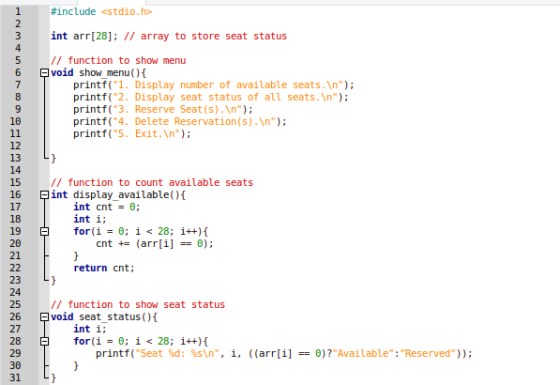Click the closing brace on line 23
The image size is (560, 385).
pyautogui.click(x=54, y=280)
